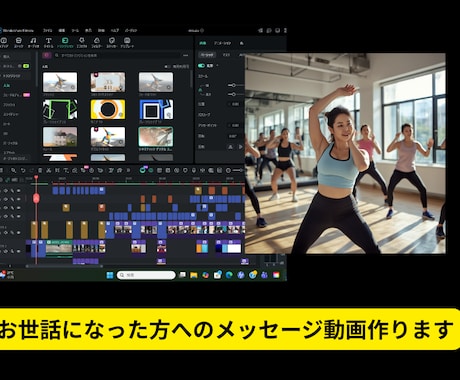This screenshot has width=460, height=380.
Task: Open the Windows Start button on taskbar
Action: point(110,275)
